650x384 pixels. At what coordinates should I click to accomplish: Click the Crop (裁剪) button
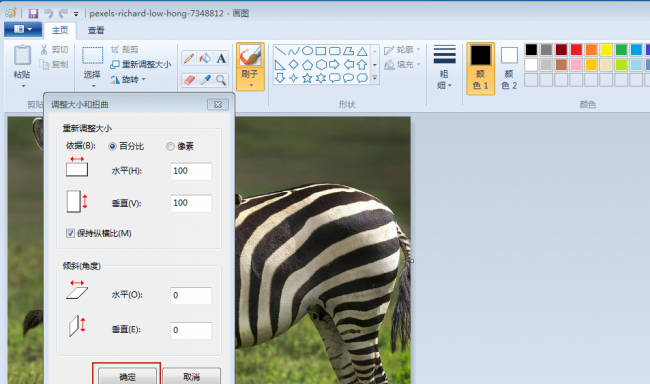click(124, 49)
